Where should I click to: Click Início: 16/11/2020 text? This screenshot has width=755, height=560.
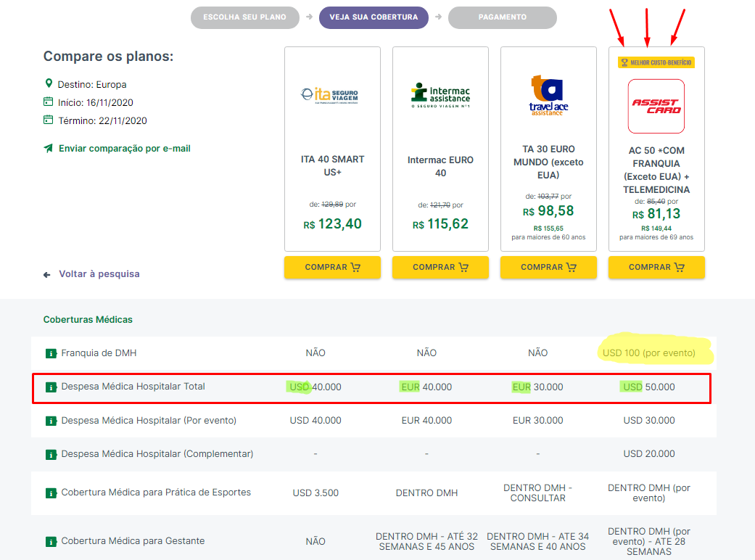click(95, 102)
